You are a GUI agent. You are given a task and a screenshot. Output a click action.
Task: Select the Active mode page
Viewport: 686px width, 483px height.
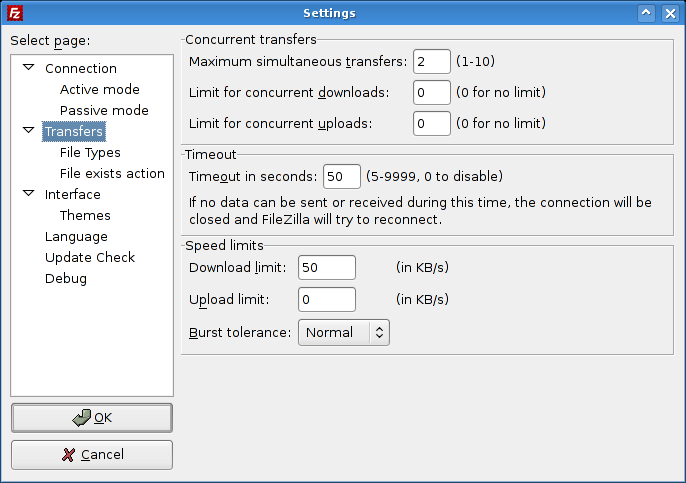point(100,89)
